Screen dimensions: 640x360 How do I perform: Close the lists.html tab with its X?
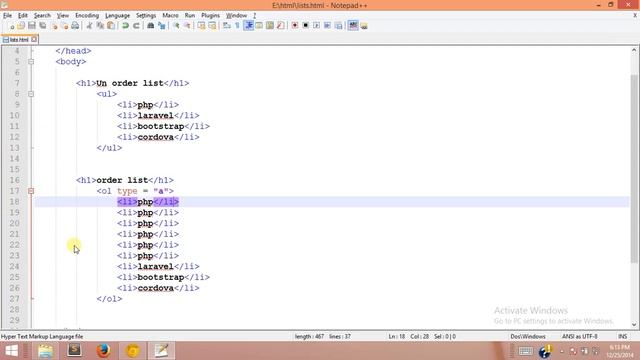click(x=34, y=39)
